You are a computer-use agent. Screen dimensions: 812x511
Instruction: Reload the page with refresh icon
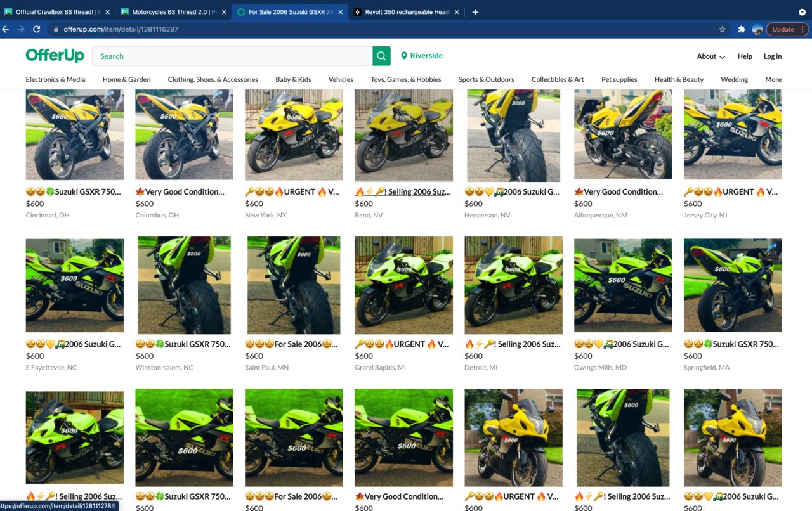click(x=37, y=29)
